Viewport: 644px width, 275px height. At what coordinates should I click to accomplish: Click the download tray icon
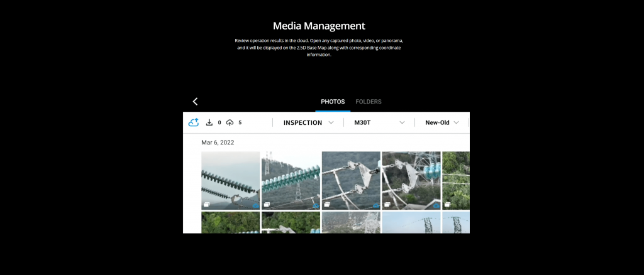(x=209, y=122)
